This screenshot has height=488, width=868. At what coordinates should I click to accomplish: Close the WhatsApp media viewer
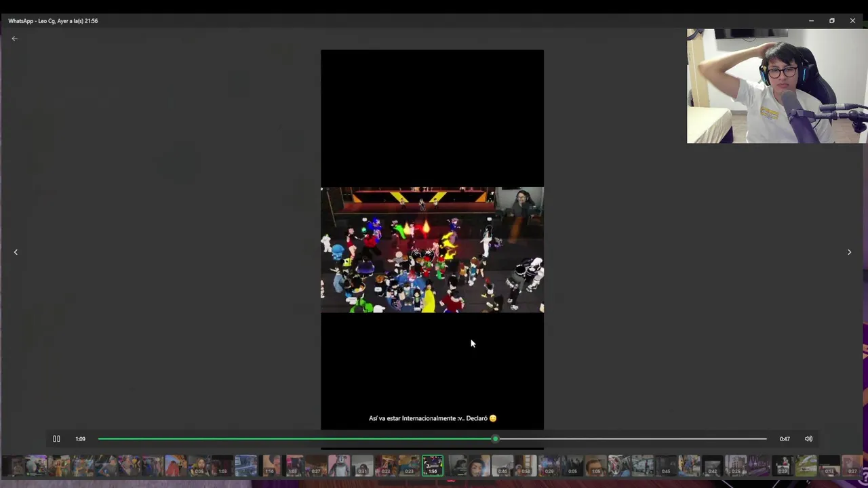click(852, 21)
